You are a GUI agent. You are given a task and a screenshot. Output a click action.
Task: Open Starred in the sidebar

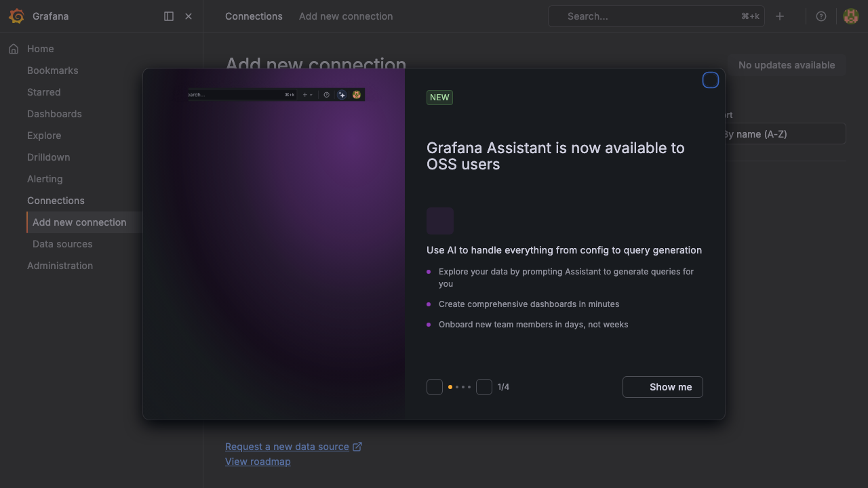point(44,92)
